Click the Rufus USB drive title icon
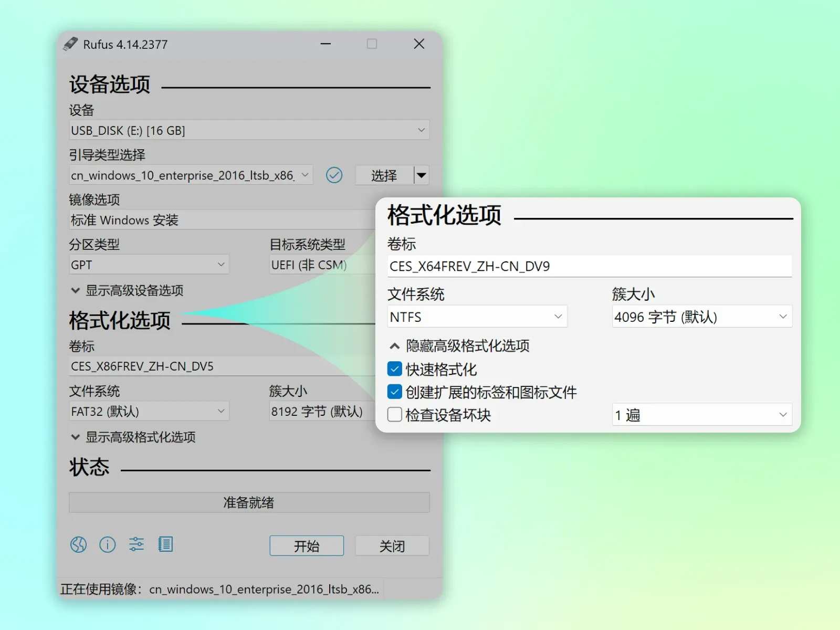The width and height of the screenshot is (840, 630). click(x=70, y=44)
